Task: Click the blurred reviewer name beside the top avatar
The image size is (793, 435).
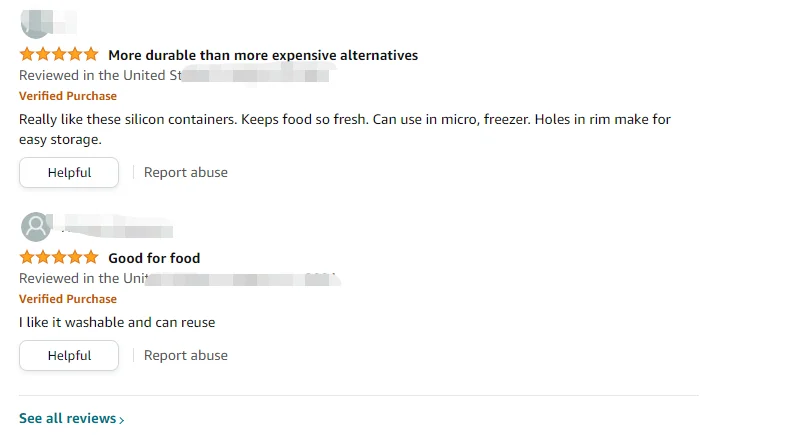Action: tap(66, 20)
